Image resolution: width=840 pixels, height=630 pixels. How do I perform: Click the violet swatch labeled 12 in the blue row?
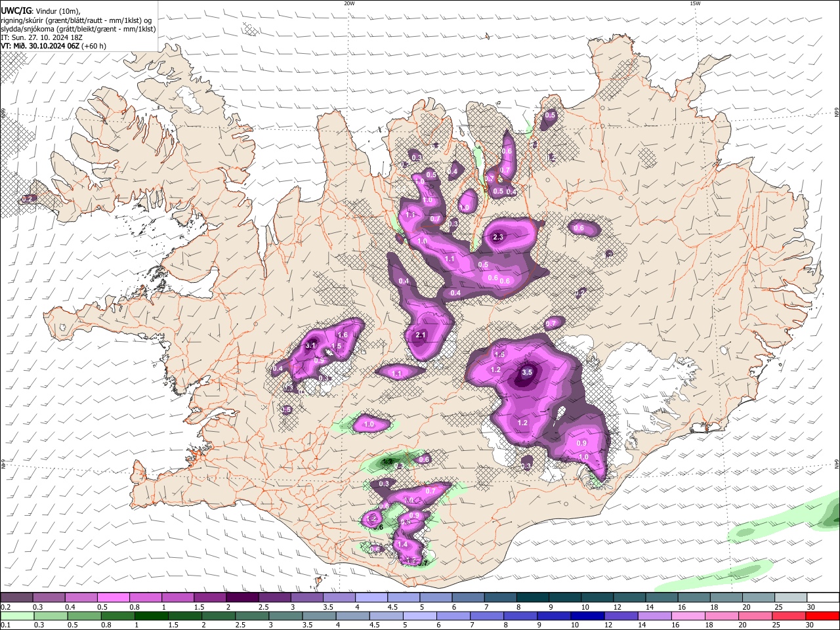tap(623, 616)
